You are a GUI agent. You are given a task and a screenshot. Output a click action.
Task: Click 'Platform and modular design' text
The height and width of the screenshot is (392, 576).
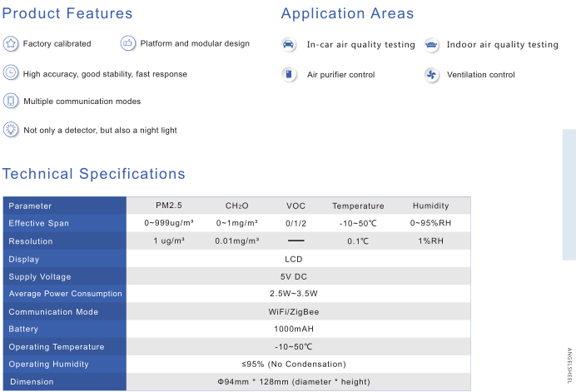(x=195, y=43)
